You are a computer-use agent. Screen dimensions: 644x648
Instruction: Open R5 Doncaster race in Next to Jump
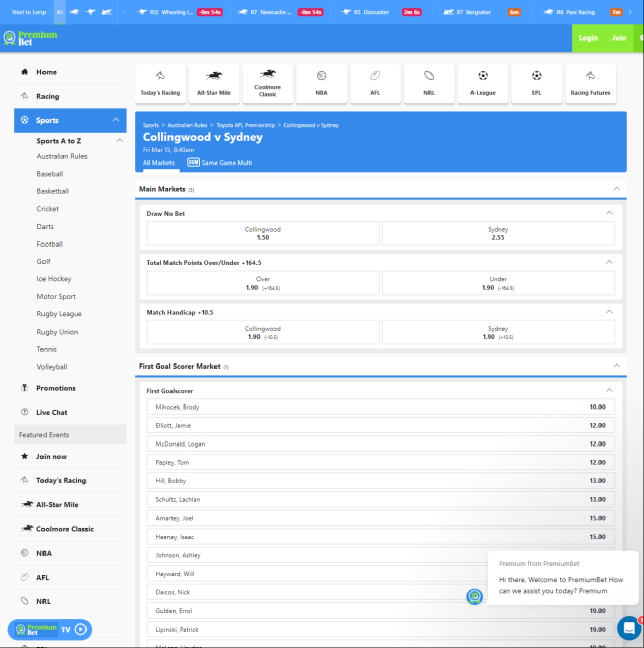pos(381,12)
